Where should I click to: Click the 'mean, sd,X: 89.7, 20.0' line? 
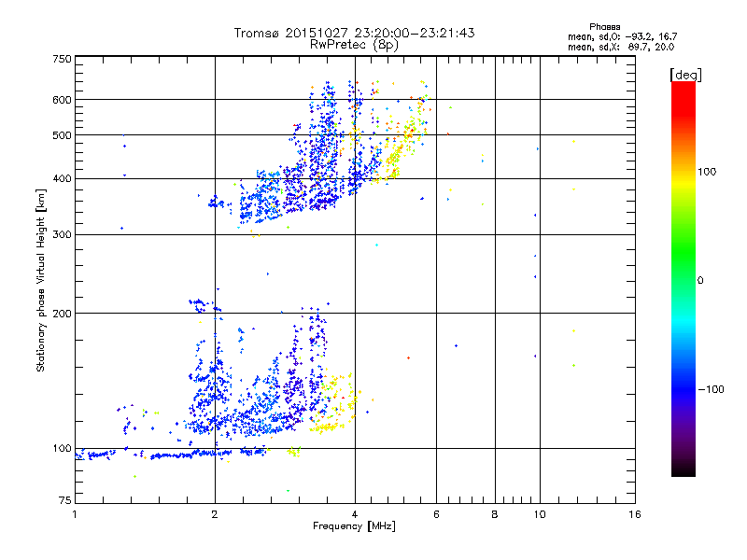(x=621, y=47)
